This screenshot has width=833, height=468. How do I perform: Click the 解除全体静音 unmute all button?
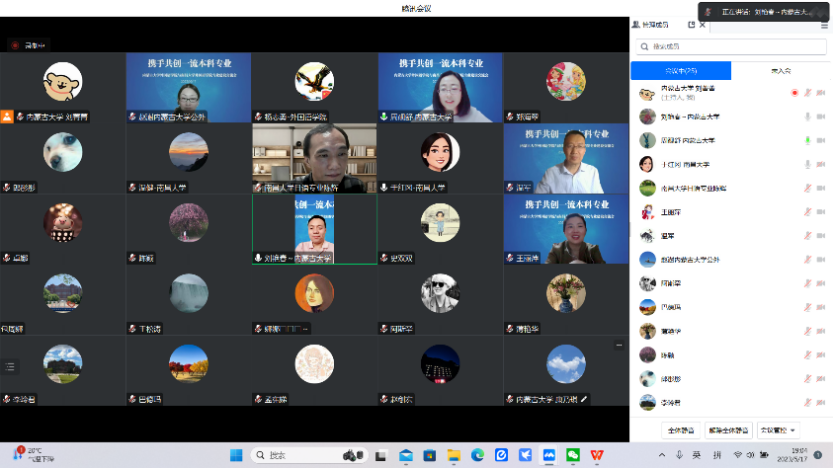728,430
